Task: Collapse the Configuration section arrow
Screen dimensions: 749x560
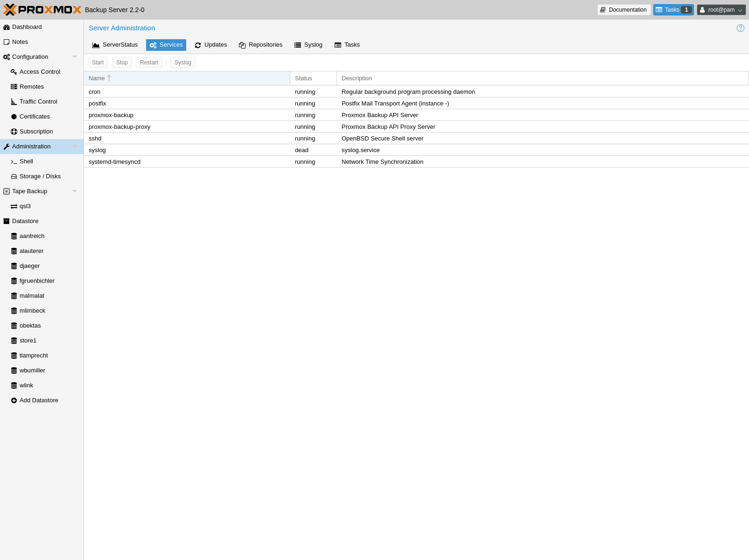Action: pyautogui.click(x=75, y=57)
